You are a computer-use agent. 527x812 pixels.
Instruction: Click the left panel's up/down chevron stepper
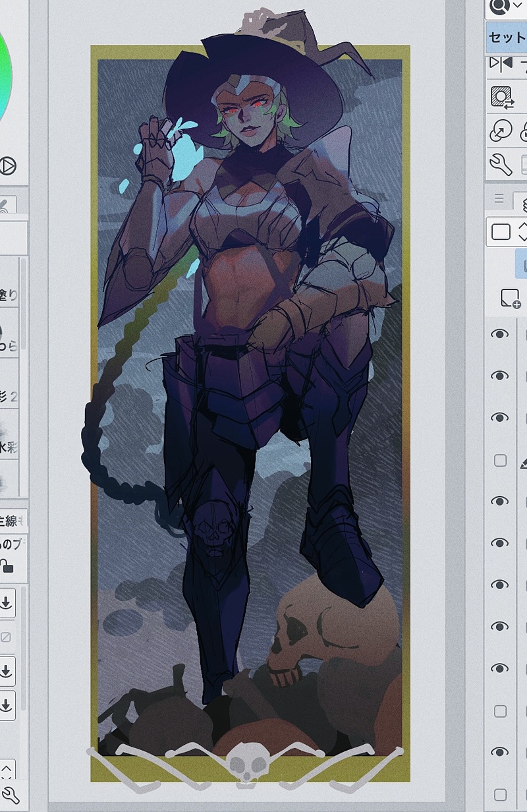[6, 768]
